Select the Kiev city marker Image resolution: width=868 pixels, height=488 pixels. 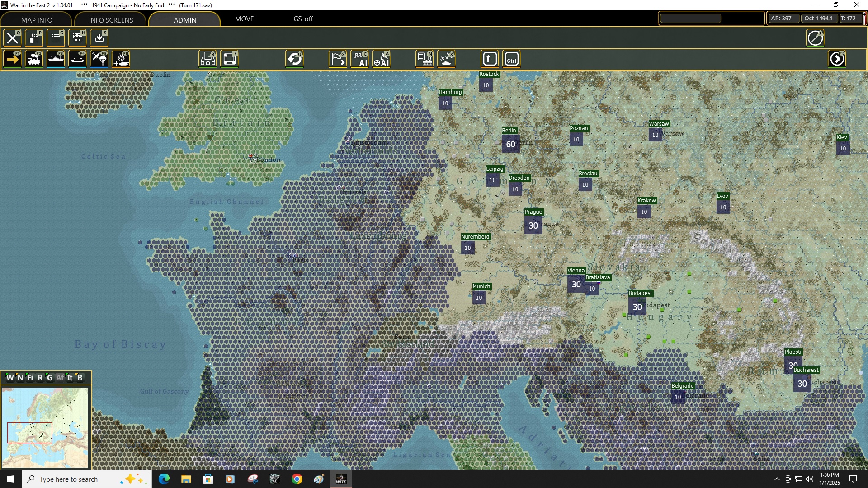coord(843,148)
